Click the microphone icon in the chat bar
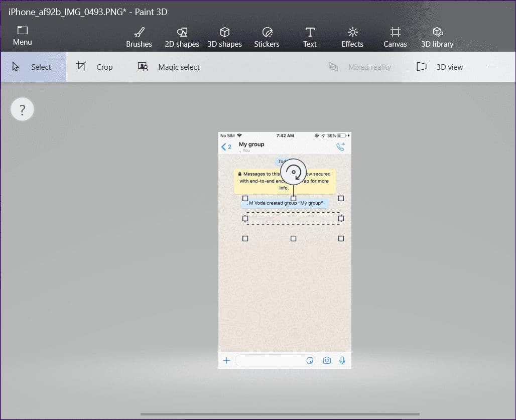The height and width of the screenshot is (420, 516). (x=342, y=361)
